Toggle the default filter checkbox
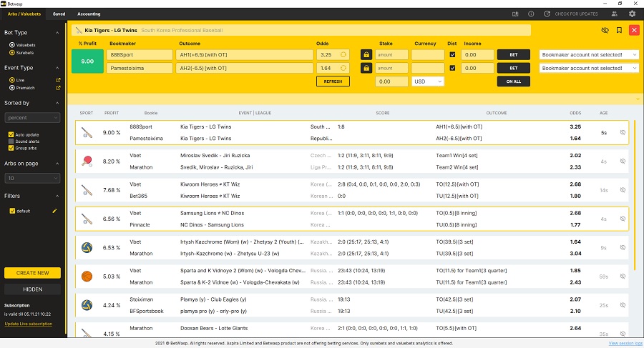The width and height of the screenshot is (644, 348). (x=12, y=211)
